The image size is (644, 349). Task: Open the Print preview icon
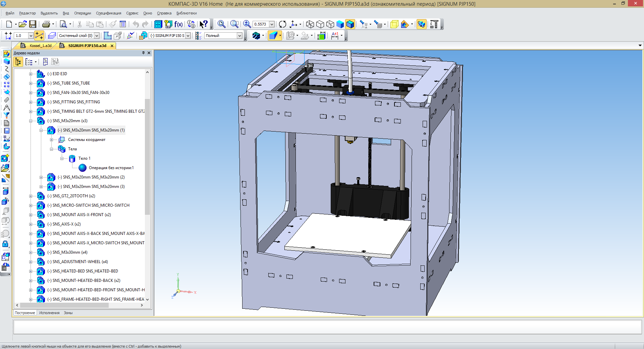[x=63, y=24]
